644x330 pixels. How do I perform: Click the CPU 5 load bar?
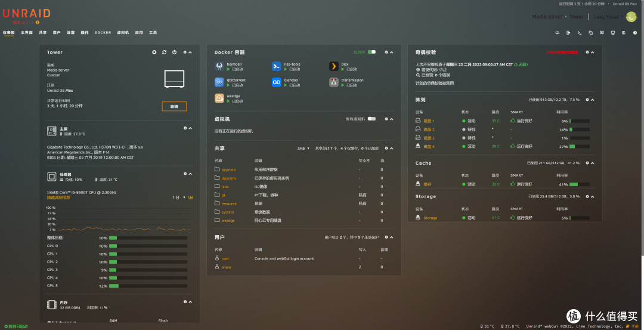click(148, 286)
